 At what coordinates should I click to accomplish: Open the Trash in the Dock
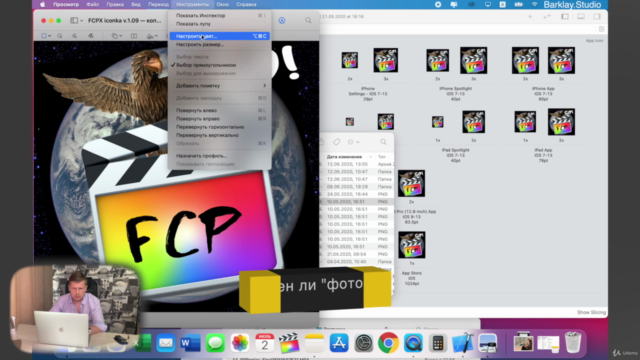tap(573, 342)
